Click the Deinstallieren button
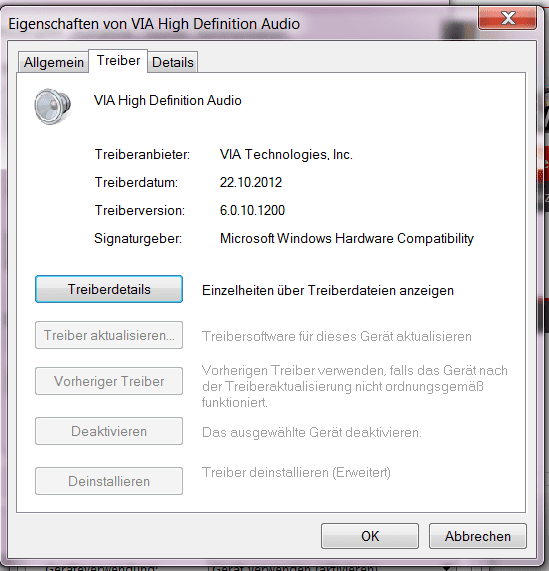 (109, 481)
